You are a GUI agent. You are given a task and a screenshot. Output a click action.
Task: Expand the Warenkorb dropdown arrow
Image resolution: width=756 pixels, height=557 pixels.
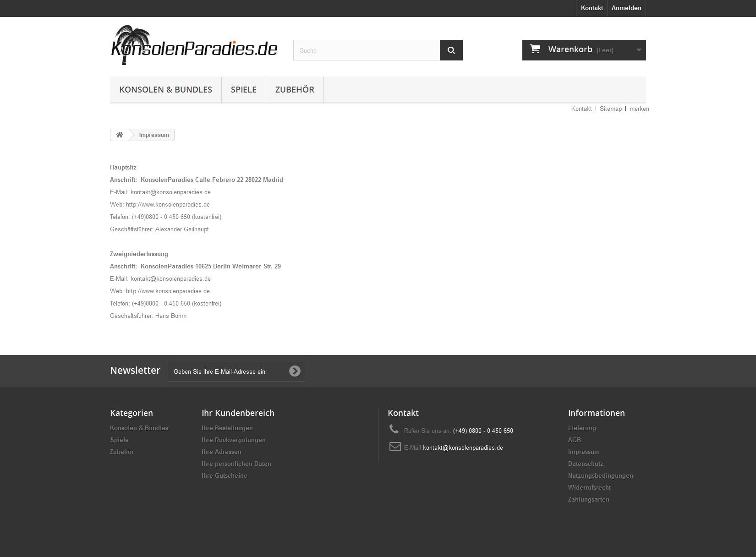point(639,50)
